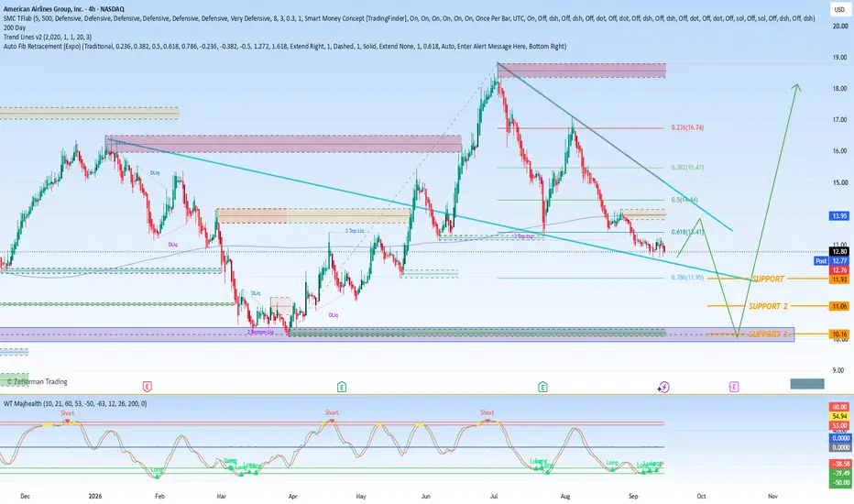Open the USD currency selector
Viewport: 854px width, 504px height.
click(839, 9)
